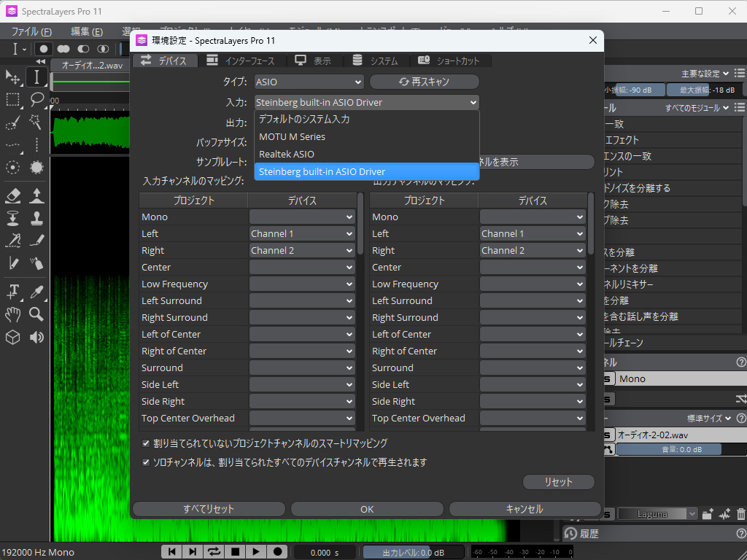
Task: Click the output level slider
Action: pos(413,553)
